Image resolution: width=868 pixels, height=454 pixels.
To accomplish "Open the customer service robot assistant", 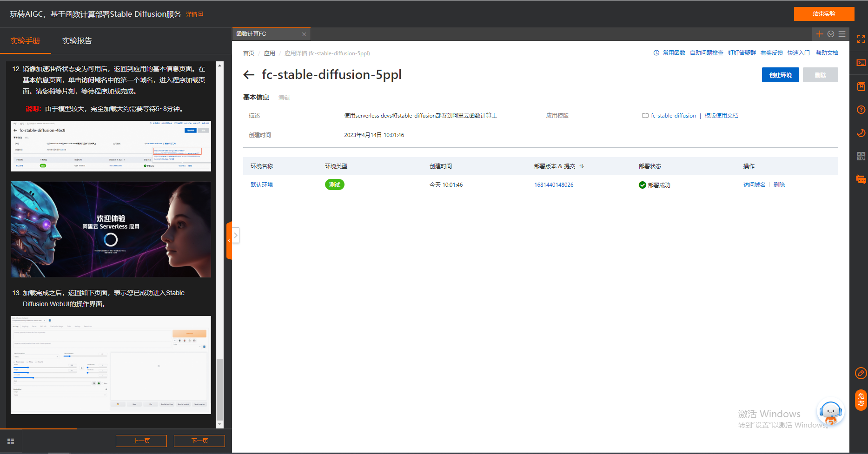I will [x=830, y=413].
